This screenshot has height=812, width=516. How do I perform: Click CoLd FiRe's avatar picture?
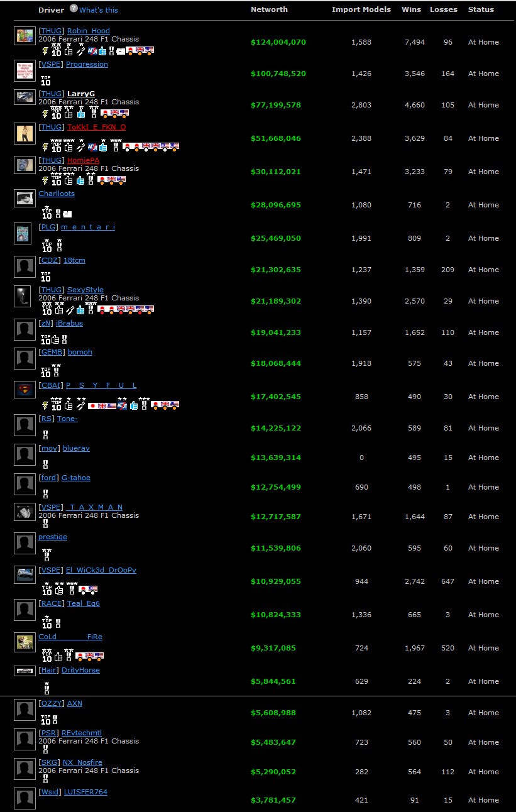click(x=25, y=642)
